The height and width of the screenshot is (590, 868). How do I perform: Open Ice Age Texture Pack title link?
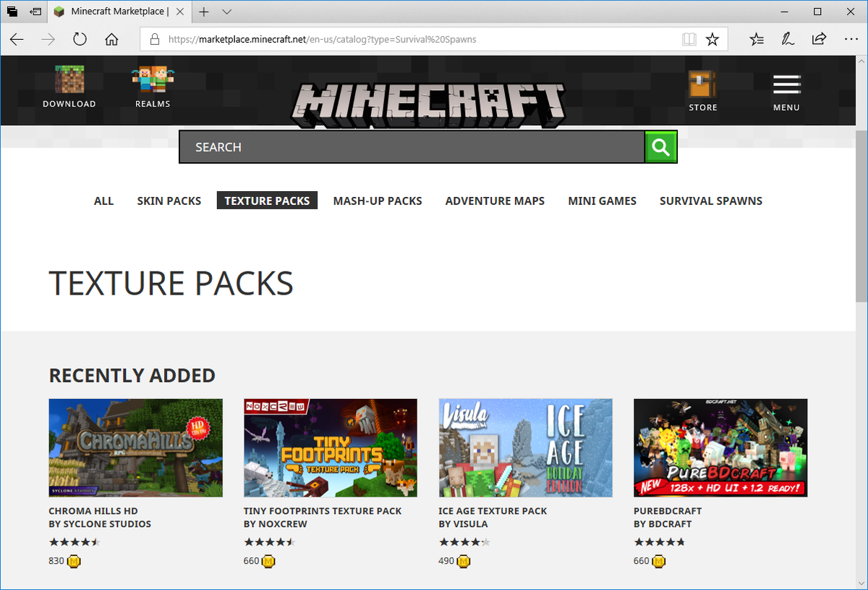[493, 511]
